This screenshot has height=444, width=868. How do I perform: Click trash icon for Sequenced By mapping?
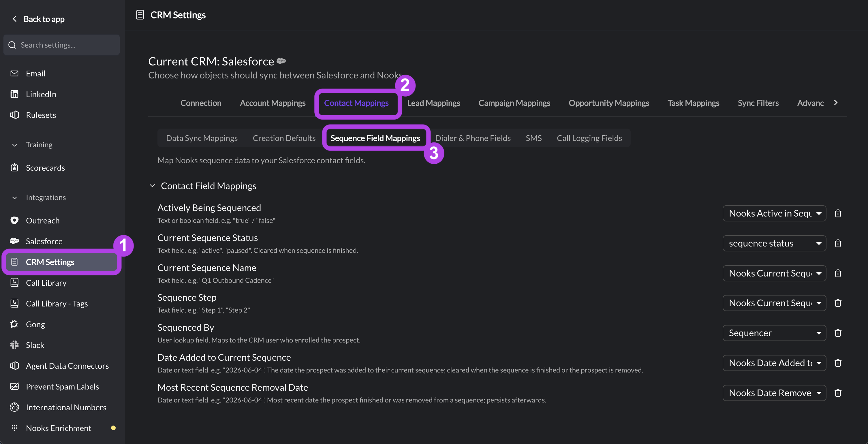(838, 333)
